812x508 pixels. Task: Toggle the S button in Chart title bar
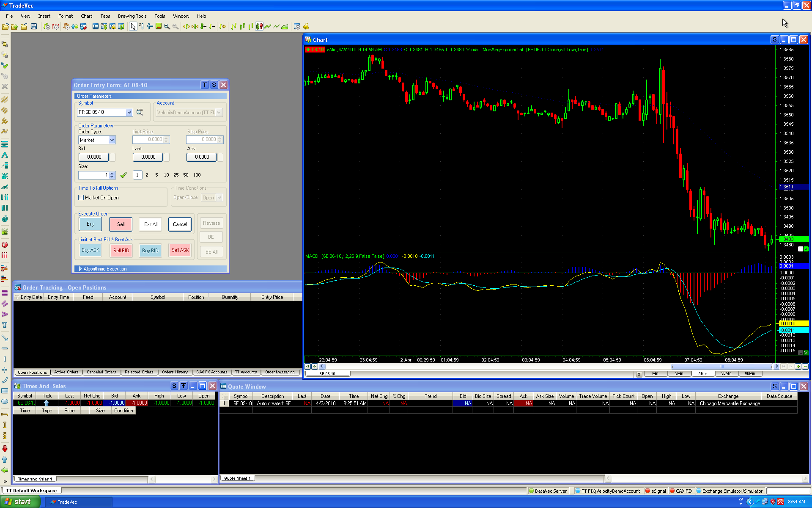[x=775, y=40]
